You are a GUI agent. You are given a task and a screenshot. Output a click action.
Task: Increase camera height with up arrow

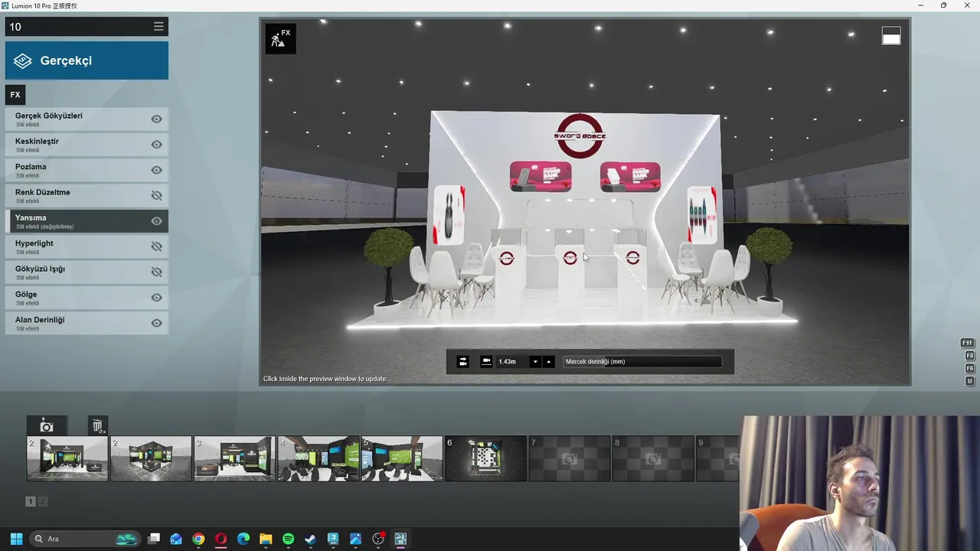[548, 362]
